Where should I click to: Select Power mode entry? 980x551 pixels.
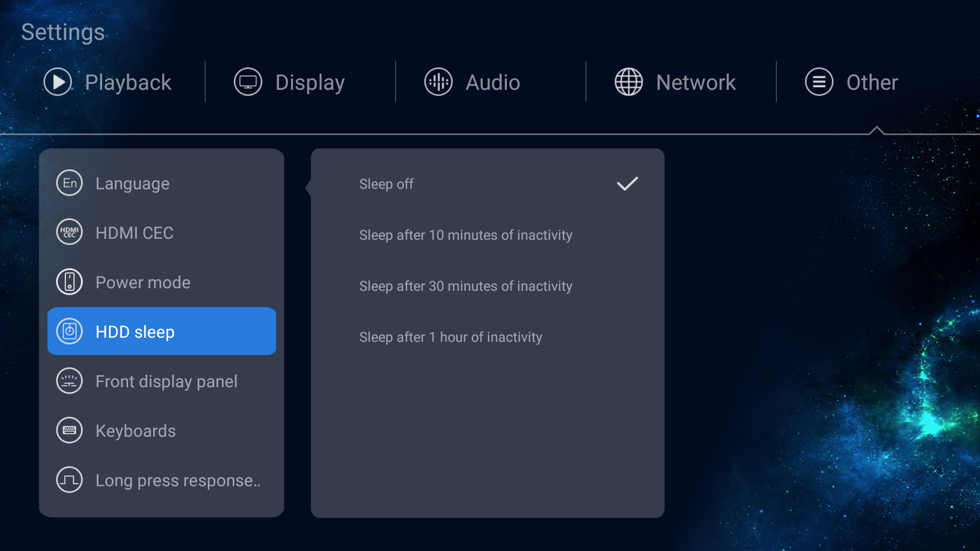pyautogui.click(x=162, y=282)
